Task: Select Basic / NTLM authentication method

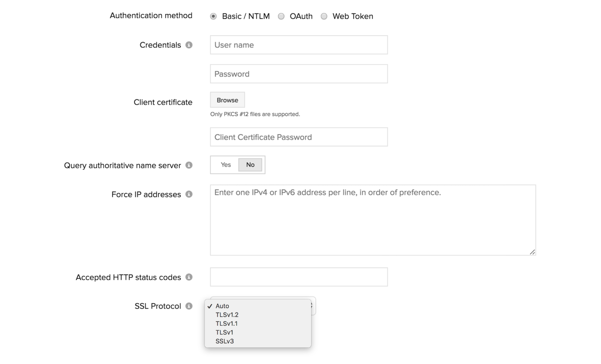Action: [x=214, y=16]
